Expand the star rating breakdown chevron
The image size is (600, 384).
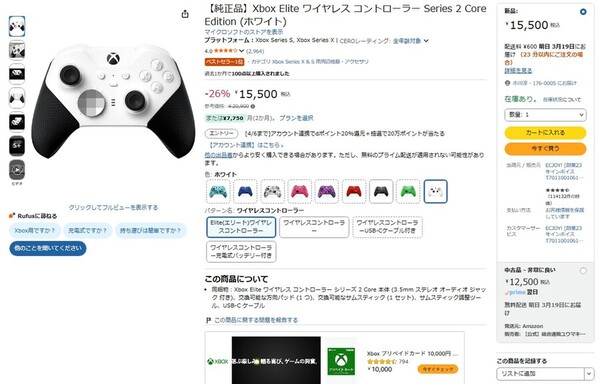(241, 51)
